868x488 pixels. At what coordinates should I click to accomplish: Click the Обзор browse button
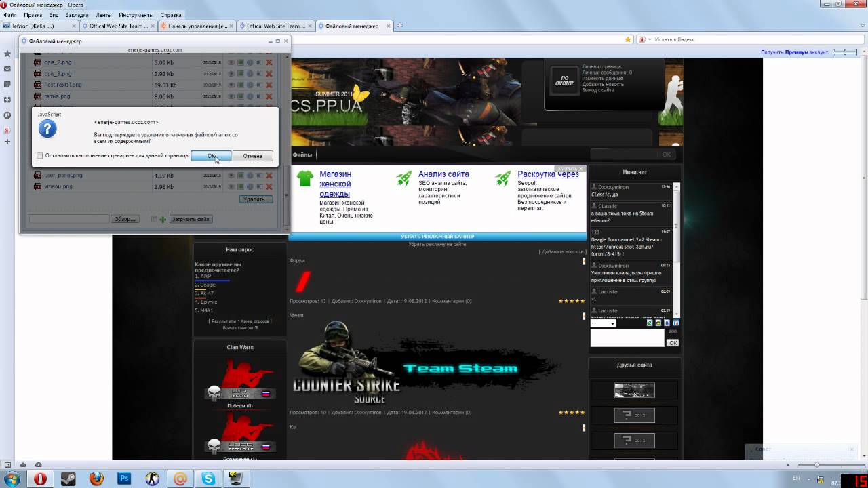pos(125,219)
